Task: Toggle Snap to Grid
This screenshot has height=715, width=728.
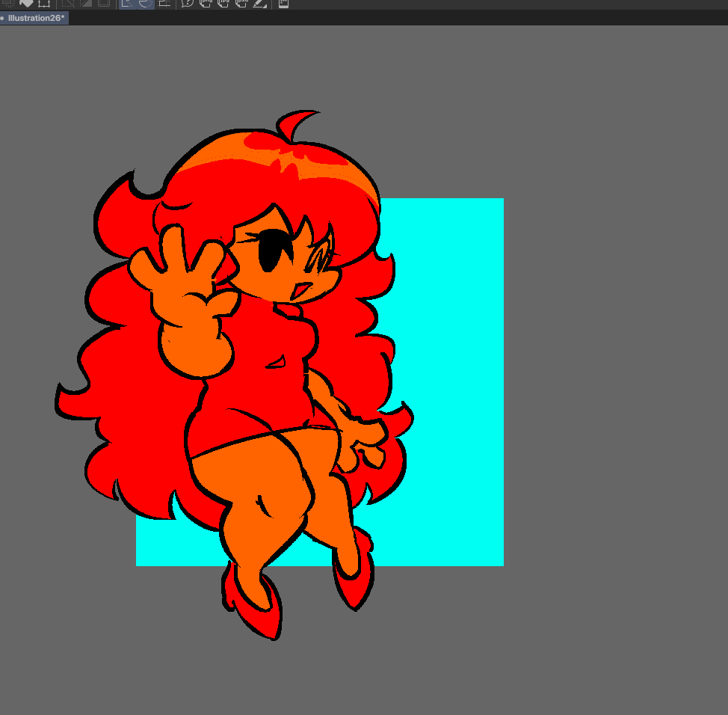Action: (x=164, y=3)
